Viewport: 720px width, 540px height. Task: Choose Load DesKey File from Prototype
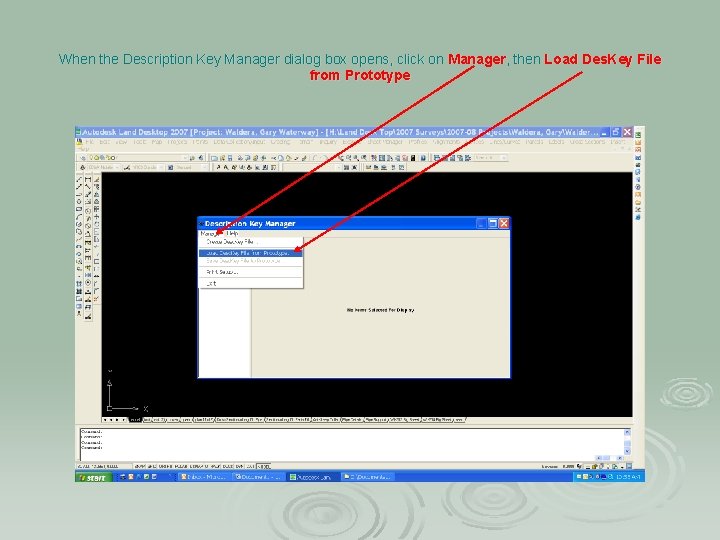[251, 253]
